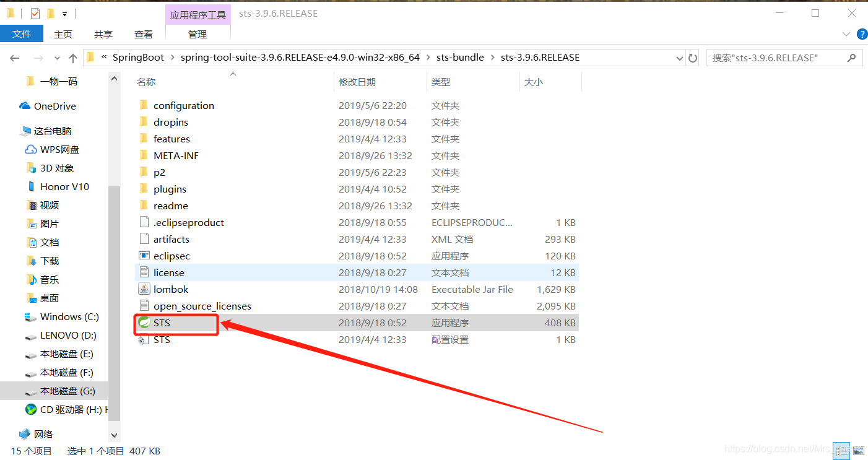Image resolution: width=868 pixels, height=460 pixels.
Task: Expand the address bar history dropdown
Action: [x=680, y=58]
